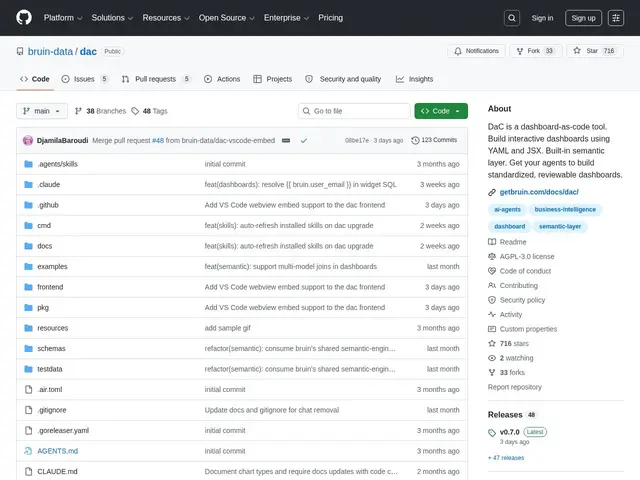Switch to the Pull requests tab

pos(156,79)
